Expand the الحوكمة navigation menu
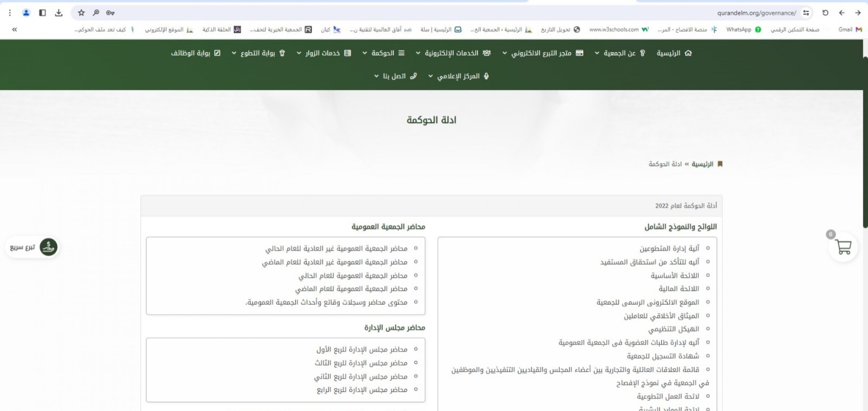868x411 pixels. (384, 53)
